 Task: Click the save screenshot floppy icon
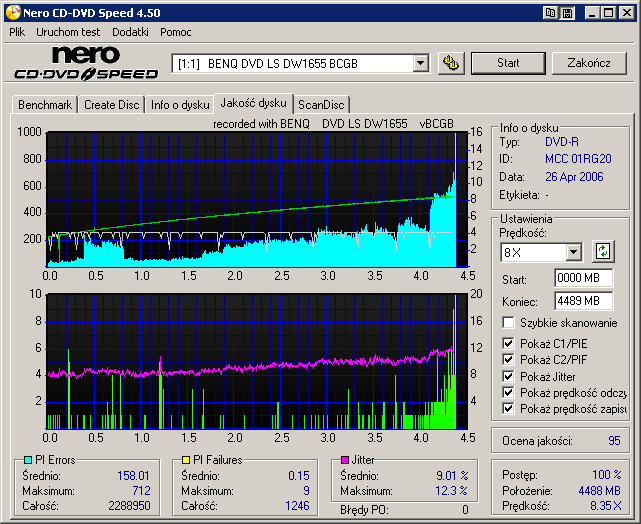coord(567,13)
